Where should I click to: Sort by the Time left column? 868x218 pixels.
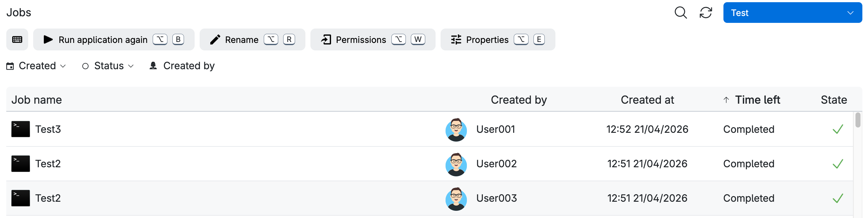[x=757, y=100]
